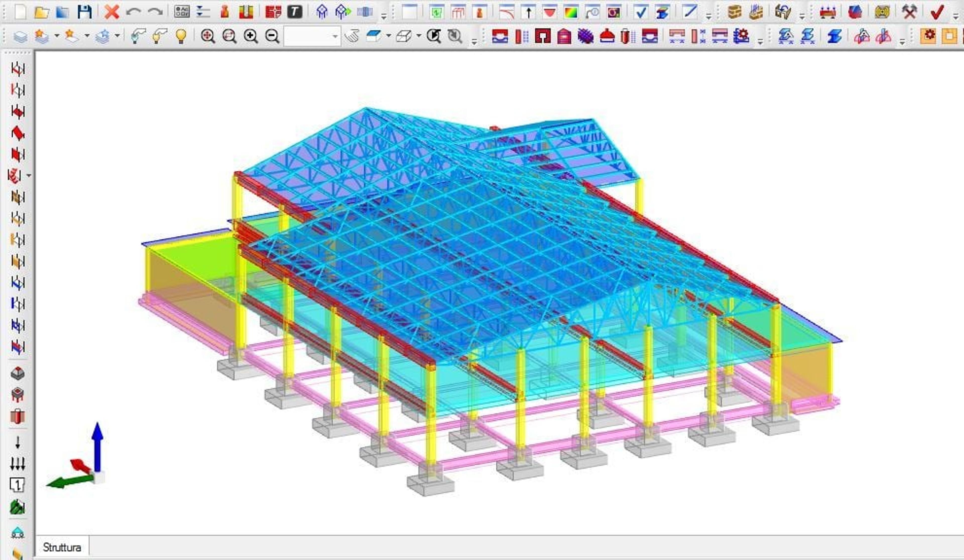Click the triple downward arrows distributed load icon

(18, 464)
